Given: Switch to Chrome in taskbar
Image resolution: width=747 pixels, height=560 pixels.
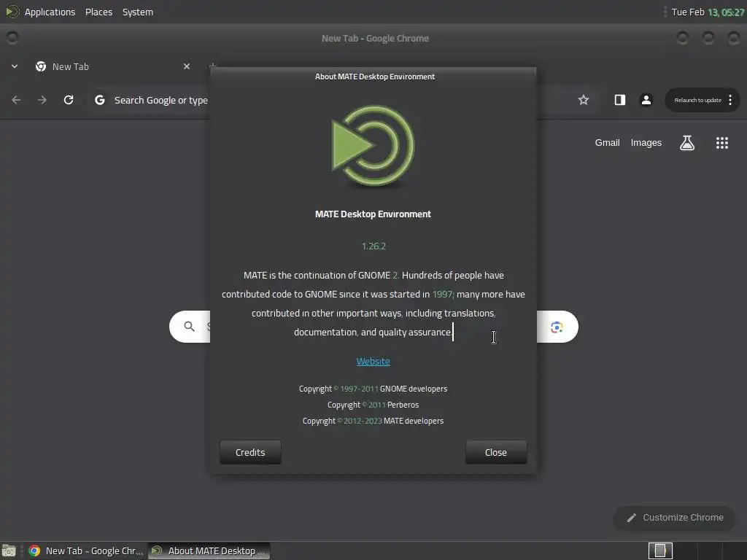Looking at the screenshot, I should (86, 551).
